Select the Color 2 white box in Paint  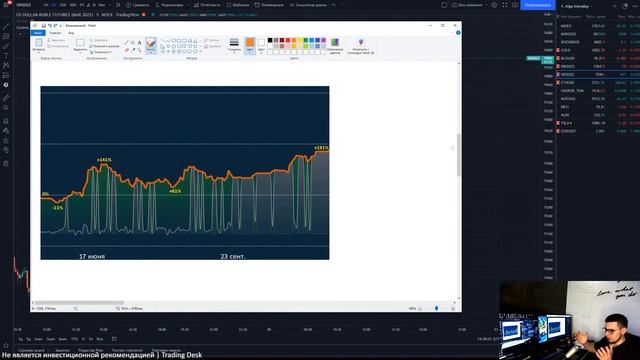[261, 46]
